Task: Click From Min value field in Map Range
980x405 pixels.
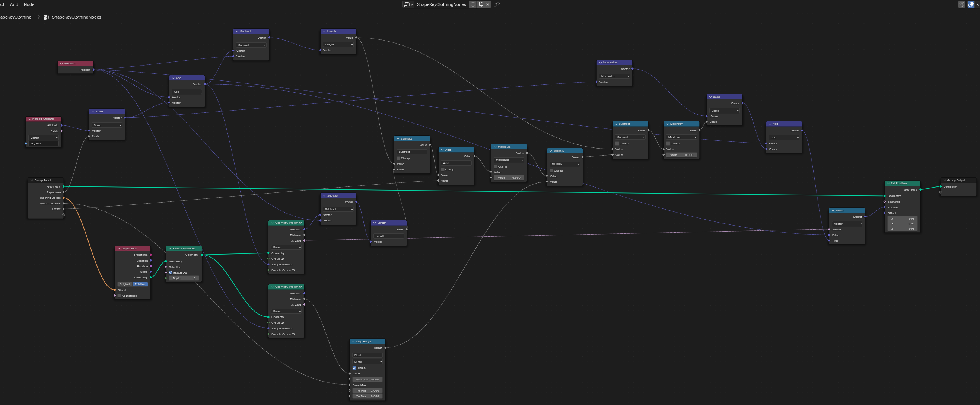Action: (x=367, y=379)
